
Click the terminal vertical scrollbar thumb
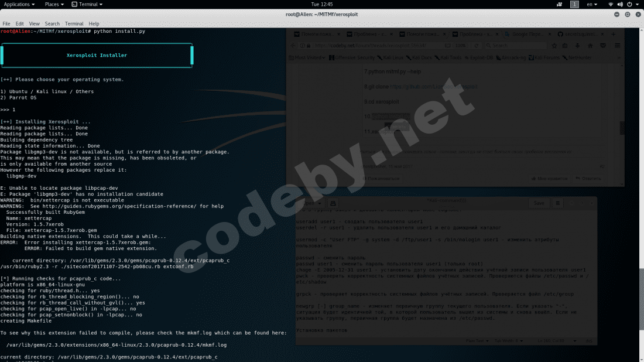(641, 299)
